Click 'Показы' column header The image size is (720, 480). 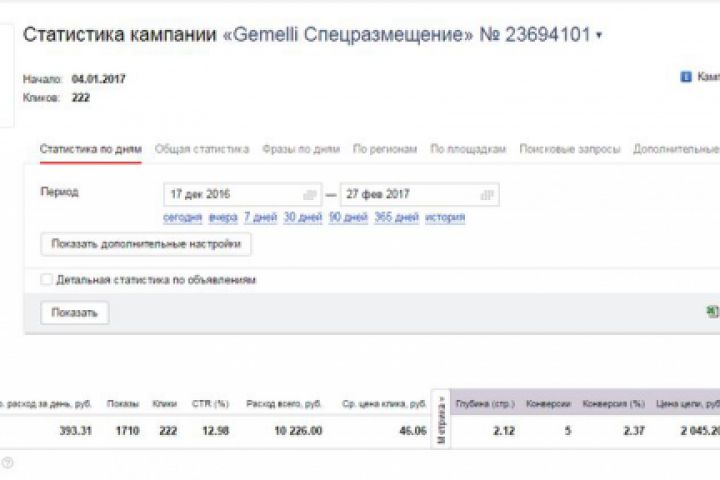(x=123, y=404)
